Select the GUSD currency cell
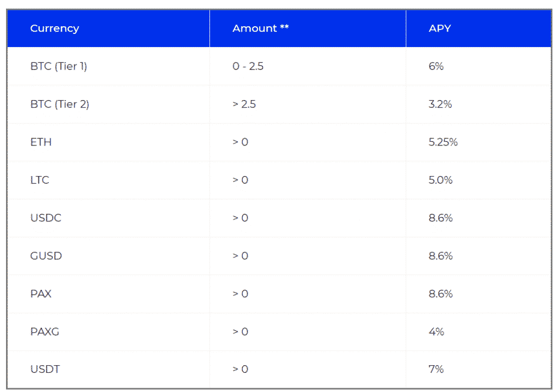Image resolution: width=560 pixels, height=392 pixels. coord(46,256)
